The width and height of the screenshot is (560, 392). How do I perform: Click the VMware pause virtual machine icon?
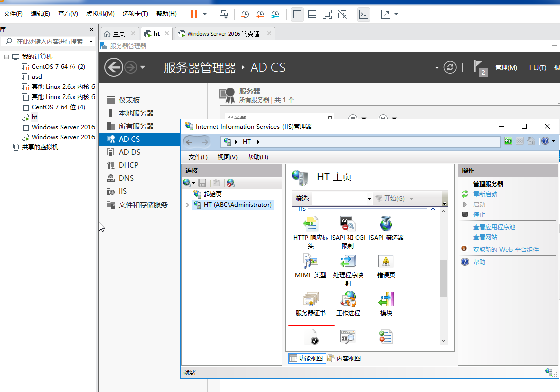point(194,14)
